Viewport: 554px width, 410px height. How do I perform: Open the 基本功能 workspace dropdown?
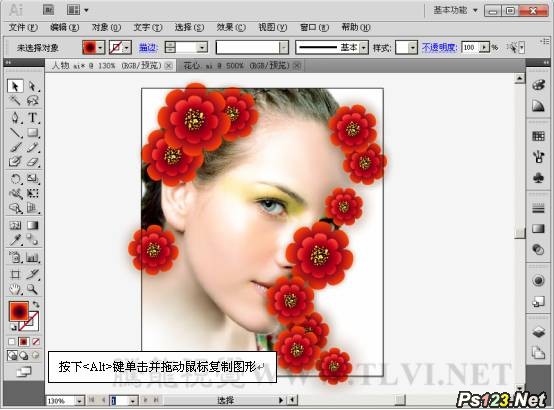click(x=475, y=10)
